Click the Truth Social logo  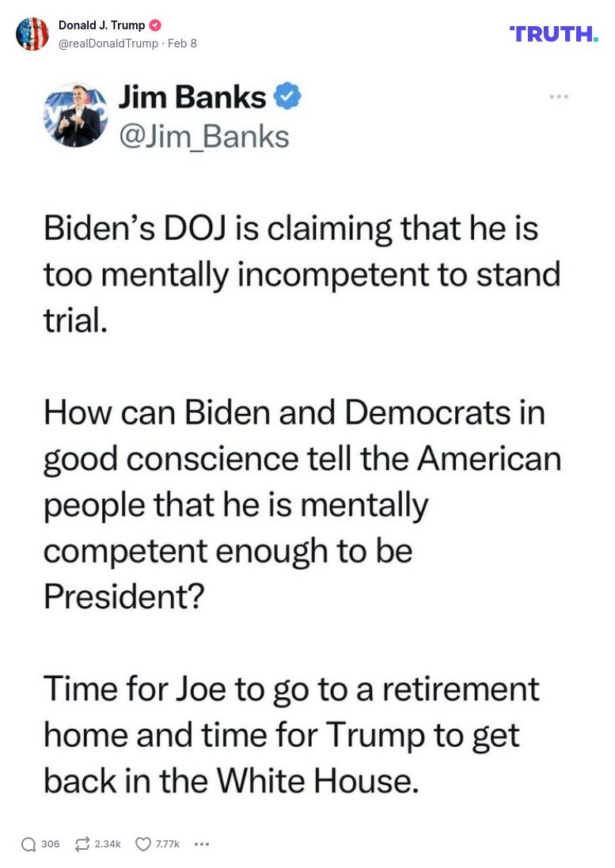click(553, 33)
